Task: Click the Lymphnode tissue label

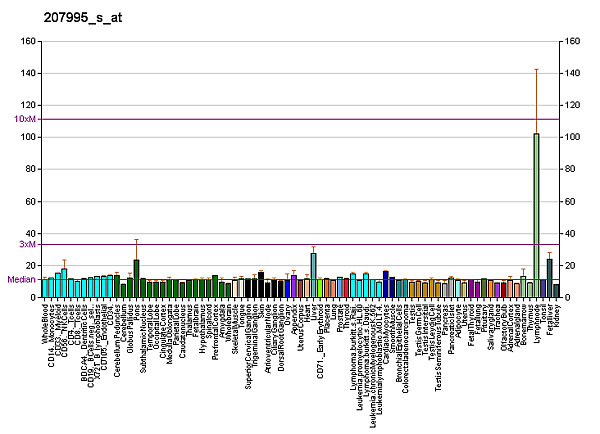Action: coord(537,325)
